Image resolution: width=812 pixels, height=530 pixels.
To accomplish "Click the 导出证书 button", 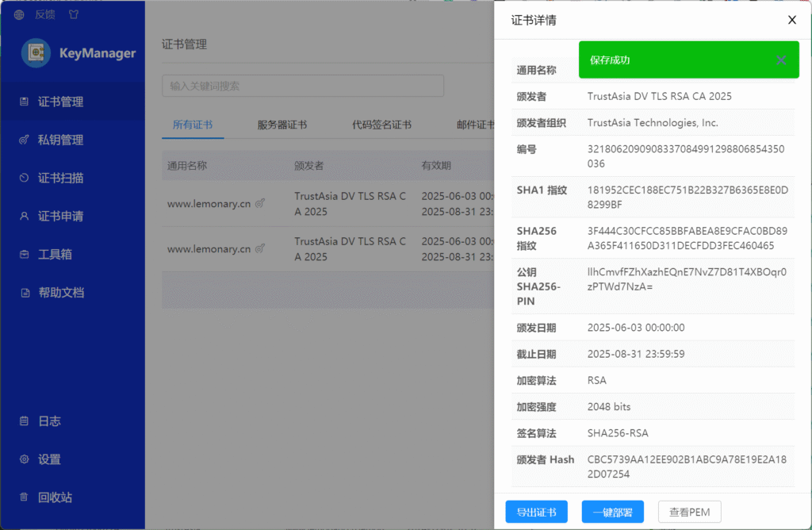I will (536, 512).
